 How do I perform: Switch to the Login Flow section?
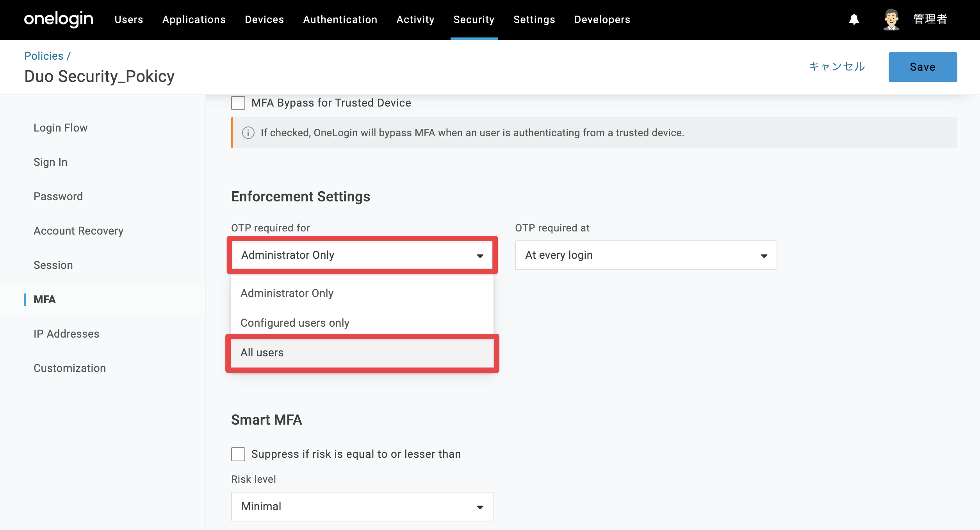click(61, 128)
